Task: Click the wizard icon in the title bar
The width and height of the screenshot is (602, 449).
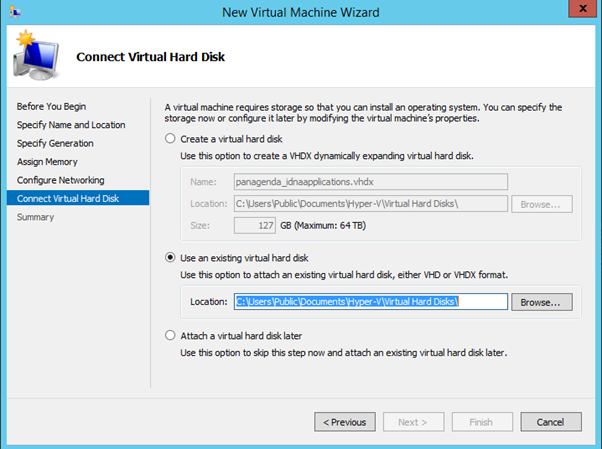Action: click(12, 11)
